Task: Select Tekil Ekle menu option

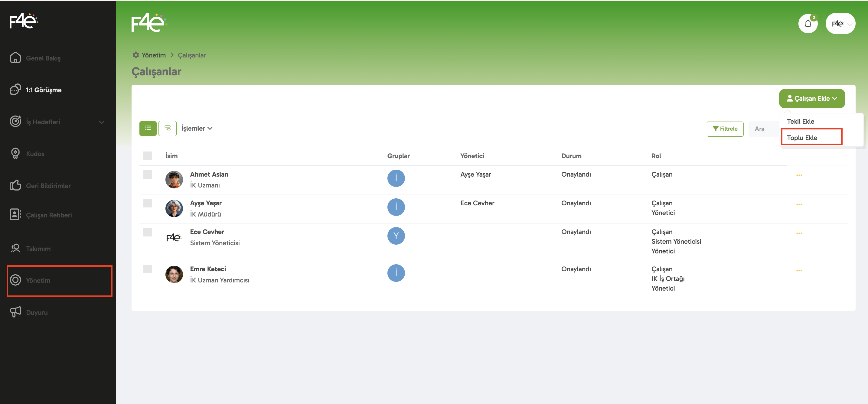Action: [x=801, y=121]
